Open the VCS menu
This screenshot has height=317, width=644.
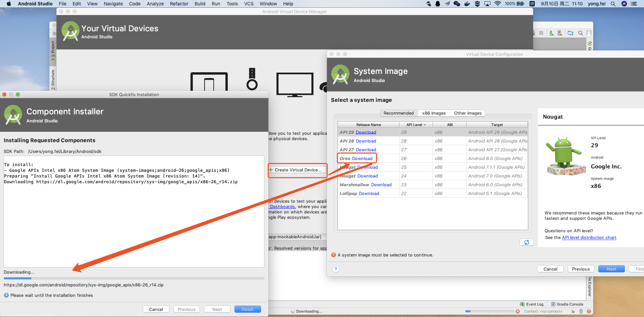(x=249, y=4)
